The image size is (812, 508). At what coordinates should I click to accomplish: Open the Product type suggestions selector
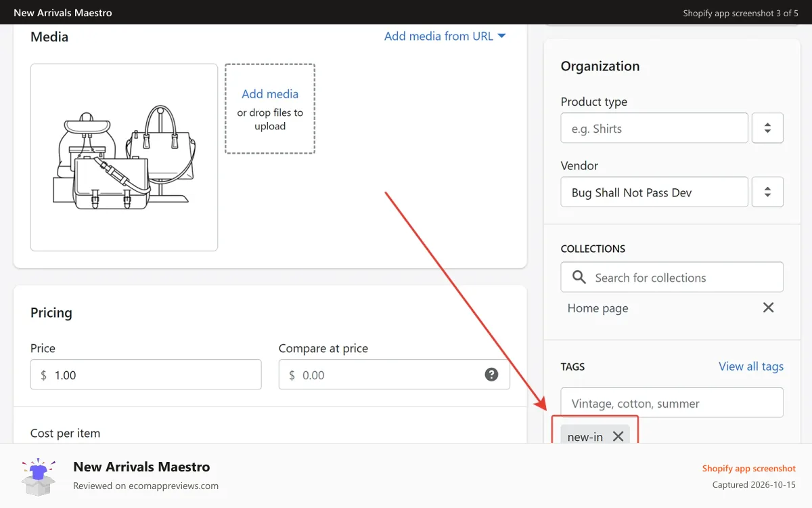767,128
